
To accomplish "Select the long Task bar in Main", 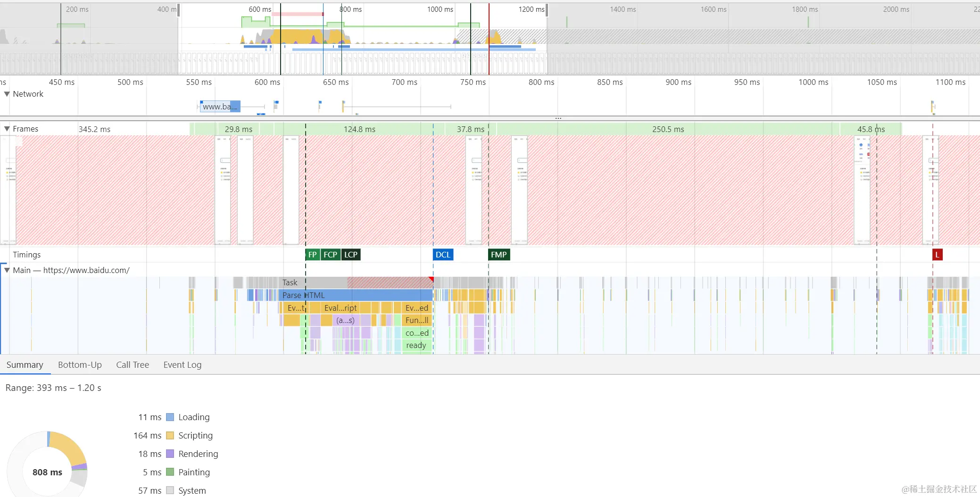I will pos(357,282).
